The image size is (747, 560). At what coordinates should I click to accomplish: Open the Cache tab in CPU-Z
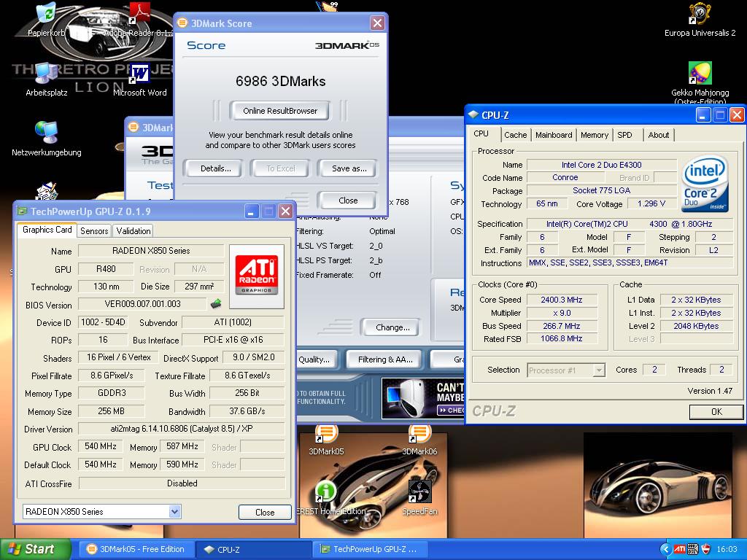point(516,135)
